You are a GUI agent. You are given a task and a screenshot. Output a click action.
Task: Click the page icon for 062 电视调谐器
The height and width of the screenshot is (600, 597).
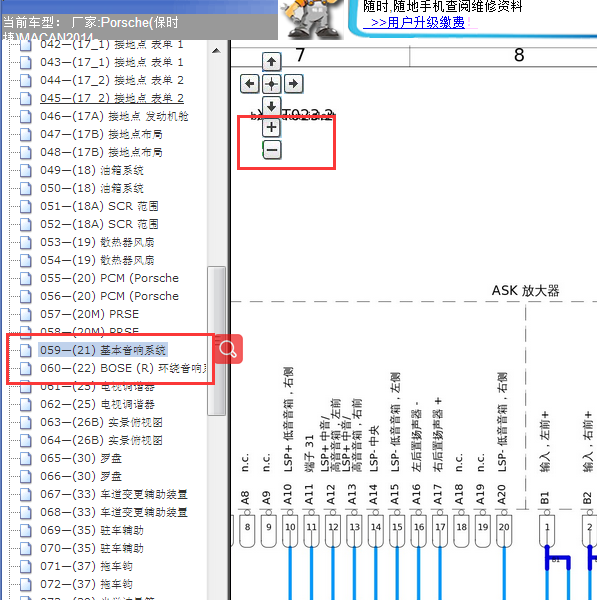[x=26, y=404]
